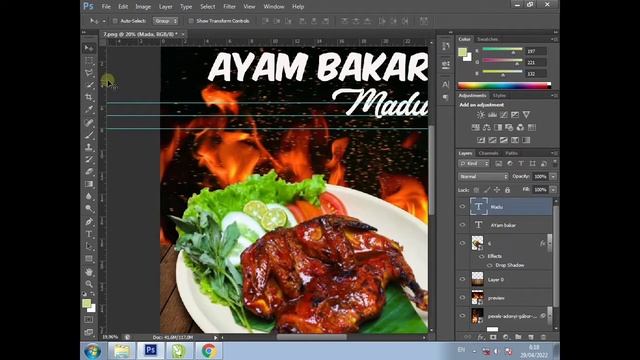The width and height of the screenshot is (640, 360).
Task: Create a new layer icon
Action: click(x=531, y=337)
